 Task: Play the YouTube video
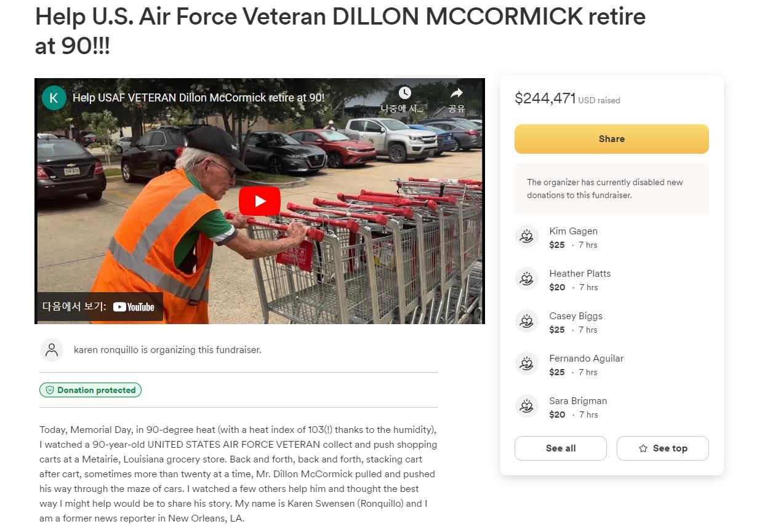click(259, 201)
